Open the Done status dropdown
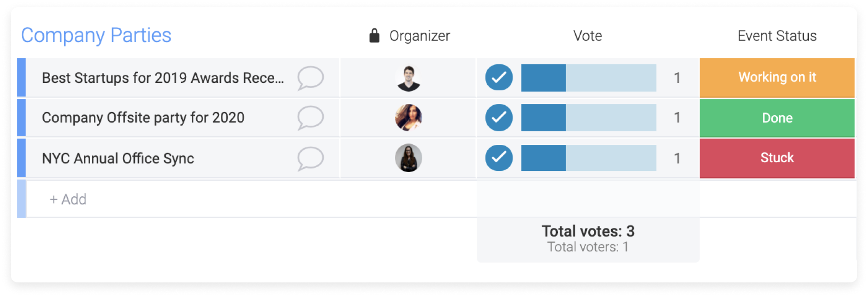The height and width of the screenshot is (297, 868). pyautogui.click(x=777, y=118)
